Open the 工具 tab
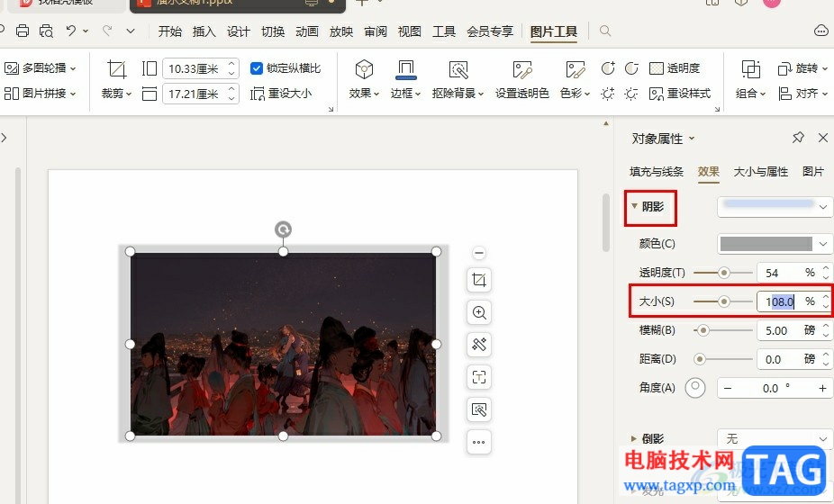This screenshot has height=504, width=834. tap(444, 31)
